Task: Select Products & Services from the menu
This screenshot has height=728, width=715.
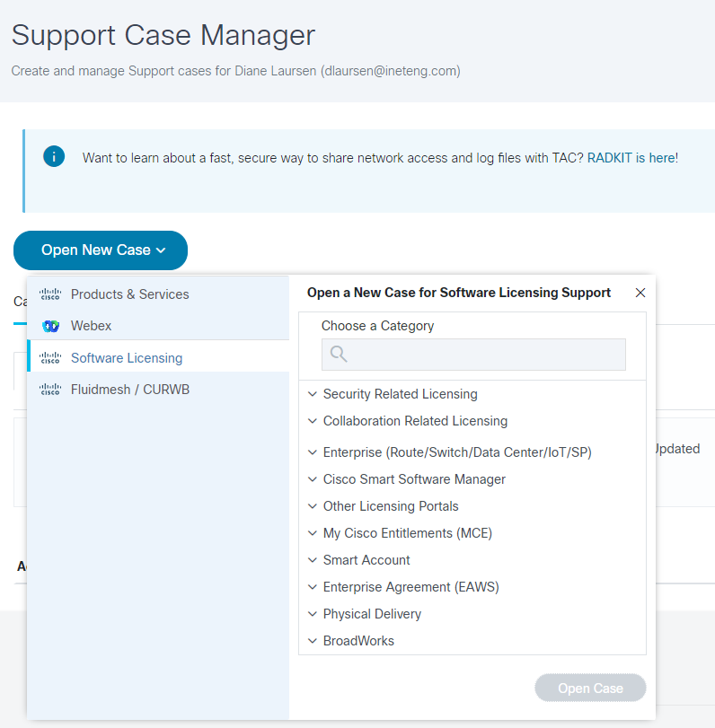Action: coord(130,294)
